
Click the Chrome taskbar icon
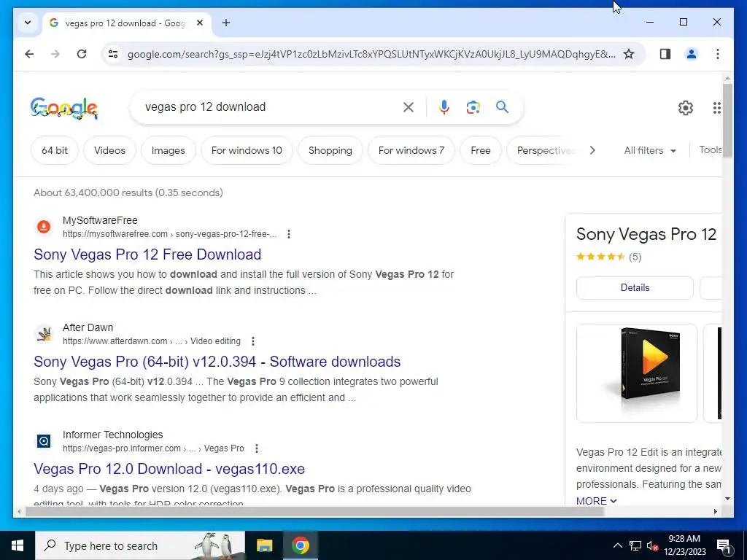300,545
